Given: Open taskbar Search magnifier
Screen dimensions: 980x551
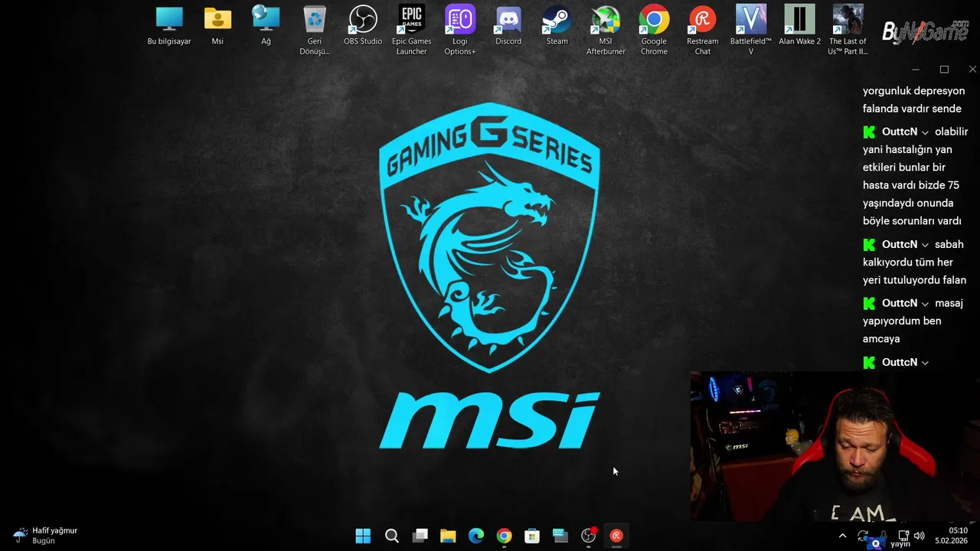Looking at the screenshot, I should point(392,536).
